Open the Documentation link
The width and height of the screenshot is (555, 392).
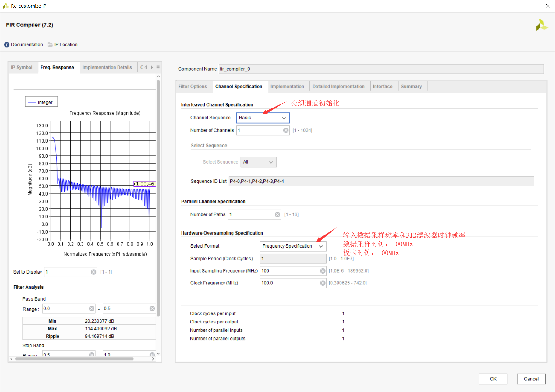pos(27,44)
